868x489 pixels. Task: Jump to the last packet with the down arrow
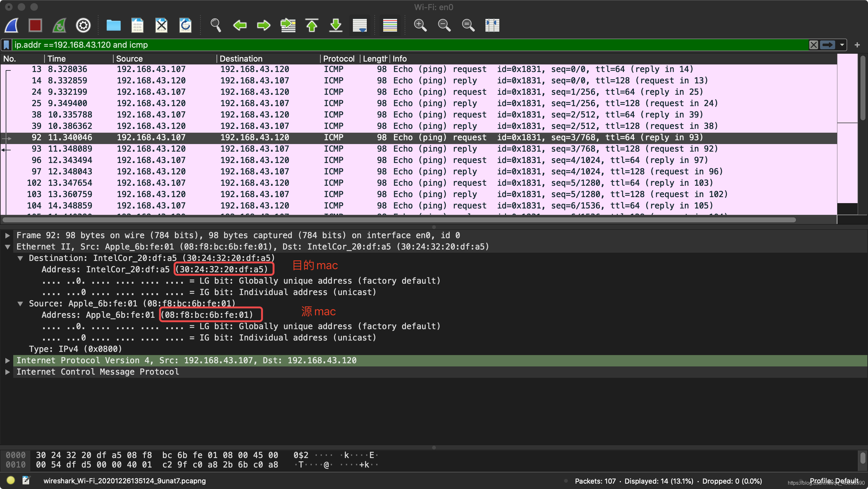pyautogui.click(x=336, y=26)
